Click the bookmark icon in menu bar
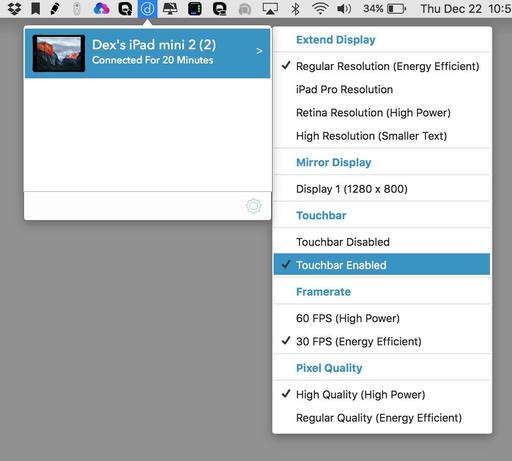 (36, 9)
